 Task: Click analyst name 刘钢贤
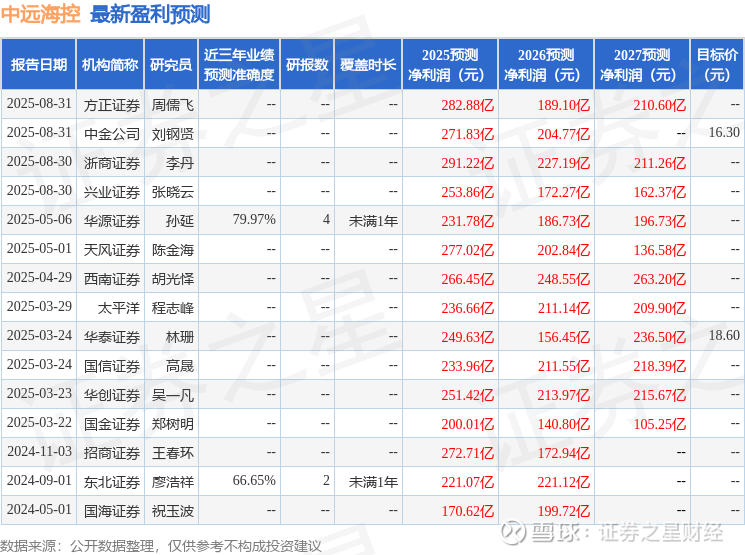point(172,134)
